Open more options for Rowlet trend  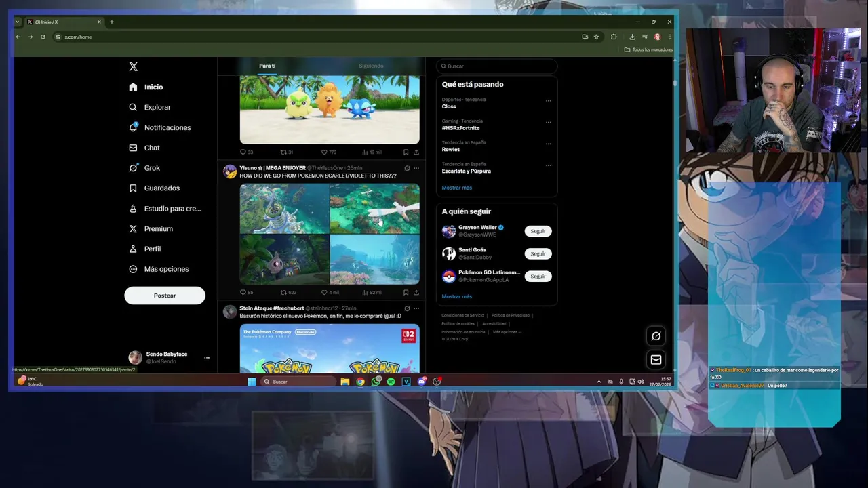pyautogui.click(x=549, y=144)
